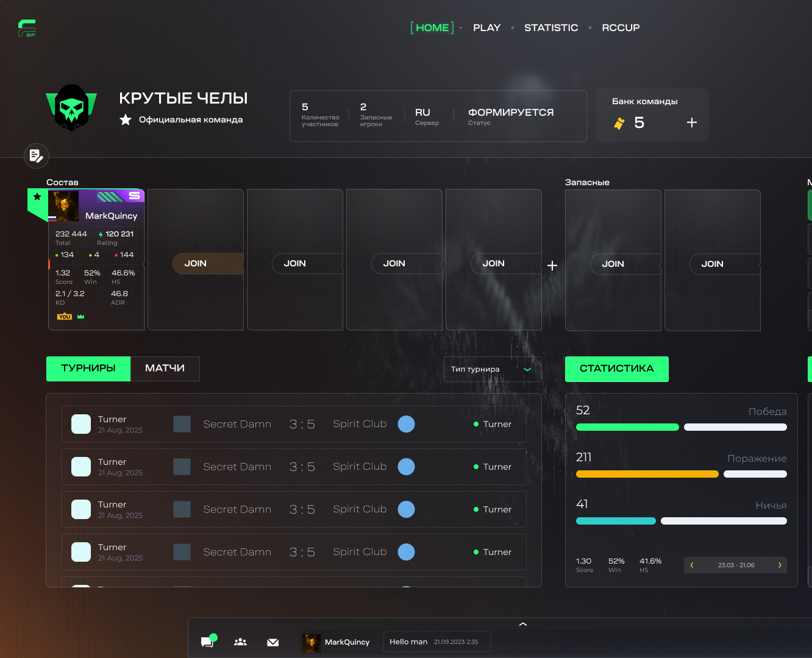The image size is (812, 658).
Task: Open the Тип турнира dropdown
Action: [x=492, y=369]
